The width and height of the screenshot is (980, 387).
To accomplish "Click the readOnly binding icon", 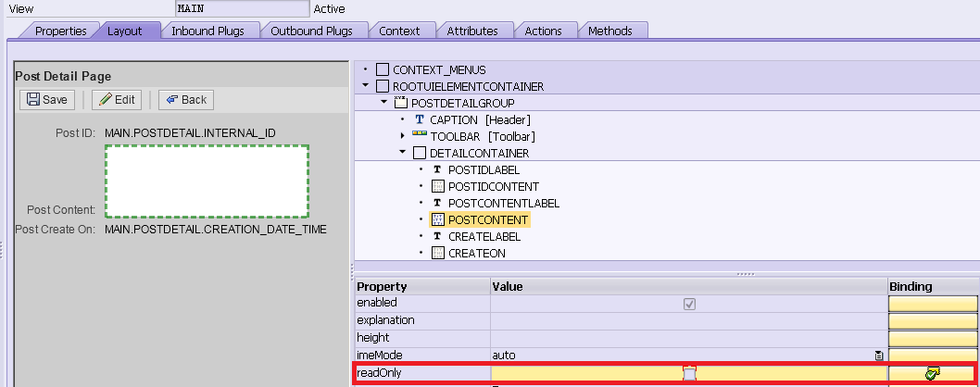I will pos(933,373).
